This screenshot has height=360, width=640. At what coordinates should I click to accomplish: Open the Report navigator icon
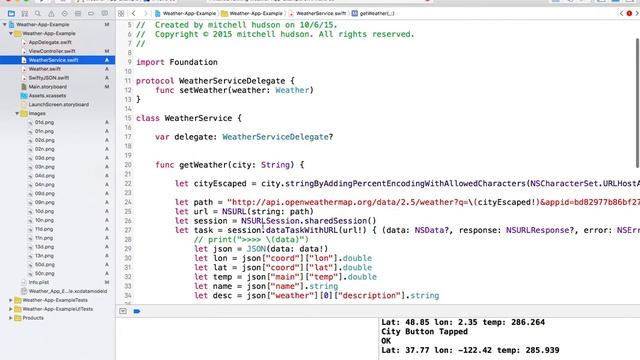point(104,13)
